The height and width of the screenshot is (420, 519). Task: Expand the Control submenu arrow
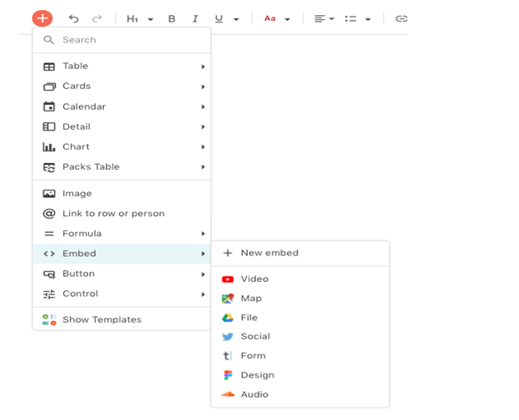[203, 294]
